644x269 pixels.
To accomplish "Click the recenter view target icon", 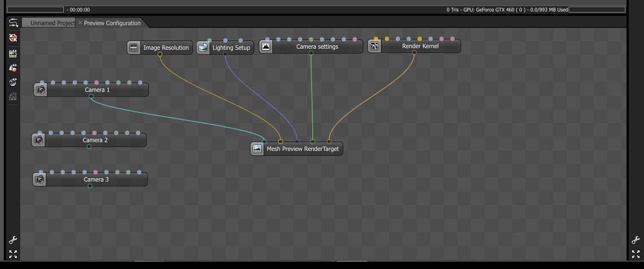I will tap(13, 38).
